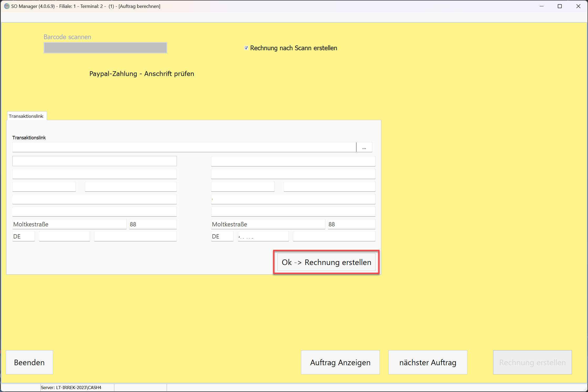The image size is (588, 392).
Task: Click right postal code field next to DE
Action: pyautogui.click(x=263, y=236)
